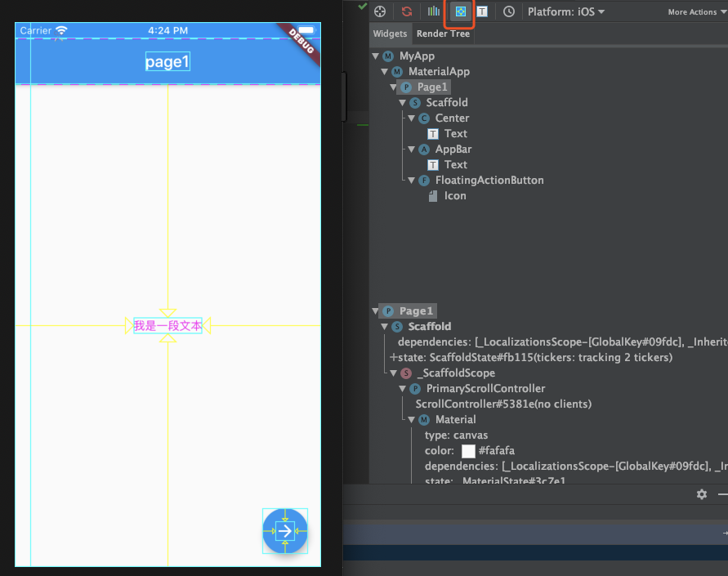Screen dimensions: 728x576
Task: Click the battery icon in simulator status bar
Action: click(306, 30)
